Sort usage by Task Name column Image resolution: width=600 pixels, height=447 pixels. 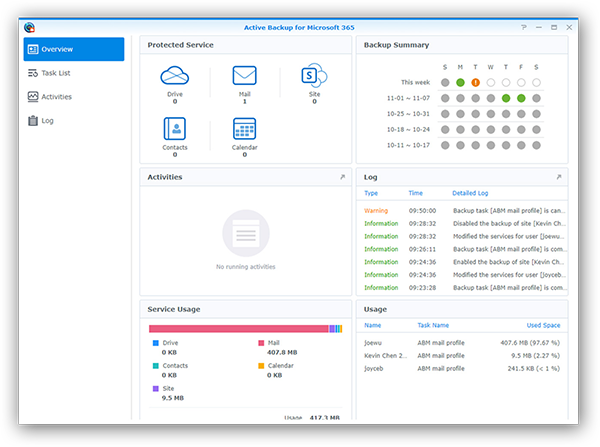pyautogui.click(x=433, y=325)
